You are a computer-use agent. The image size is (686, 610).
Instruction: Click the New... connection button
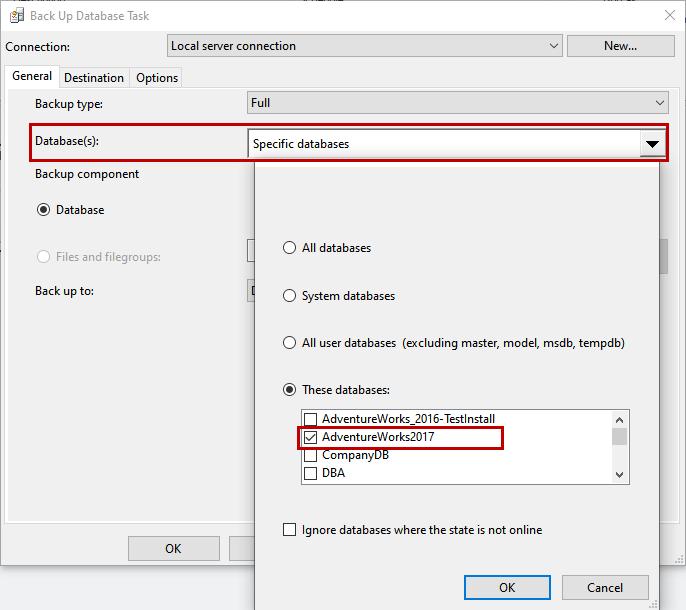(620, 46)
